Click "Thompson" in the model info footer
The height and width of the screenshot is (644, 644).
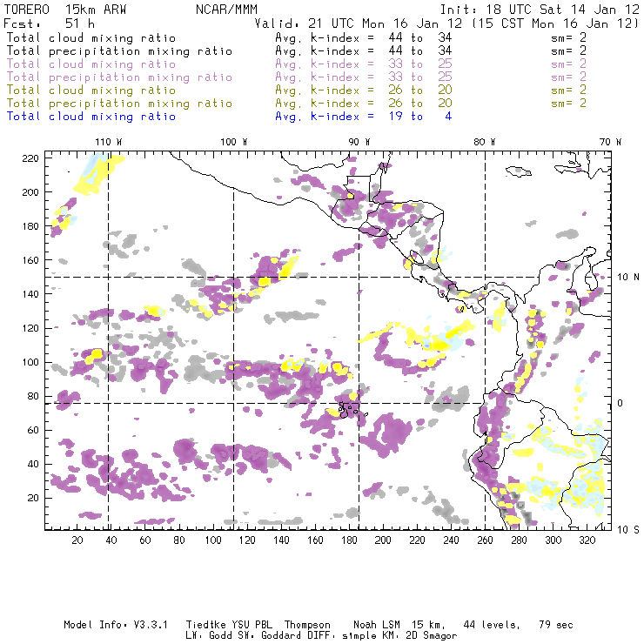click(x=307, y=625)
